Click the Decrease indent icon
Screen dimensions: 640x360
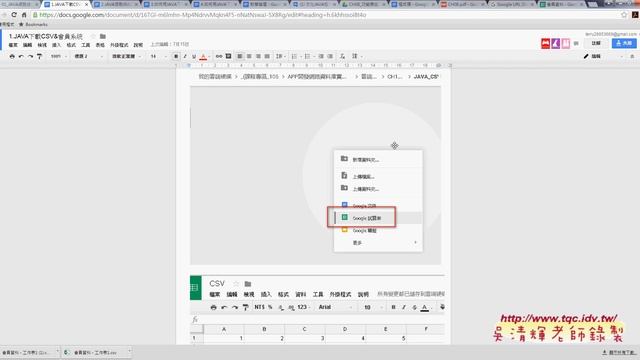[x=321, y=56]
